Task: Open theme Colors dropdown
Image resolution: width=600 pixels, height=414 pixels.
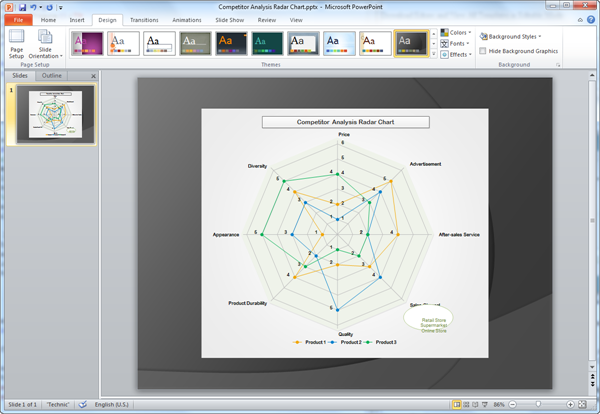Action: 455,33
